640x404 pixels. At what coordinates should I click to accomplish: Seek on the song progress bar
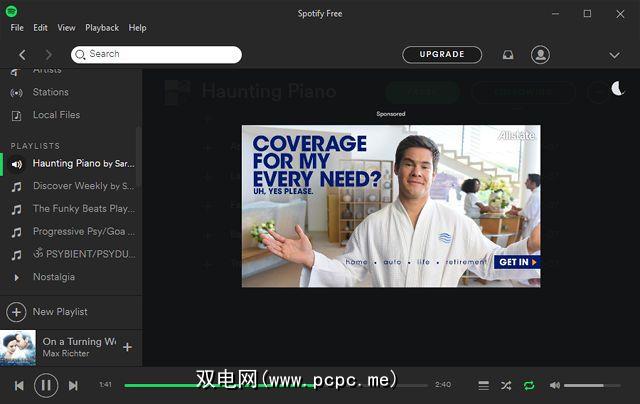pyautogui.click(x=276, y=385)
